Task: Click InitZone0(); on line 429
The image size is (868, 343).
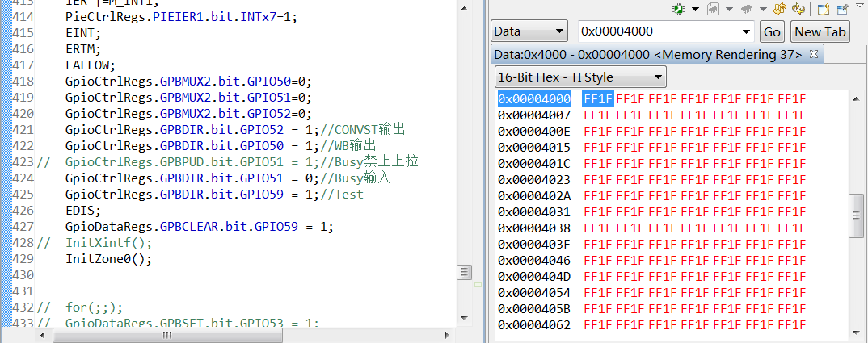Action: [108, 258]
